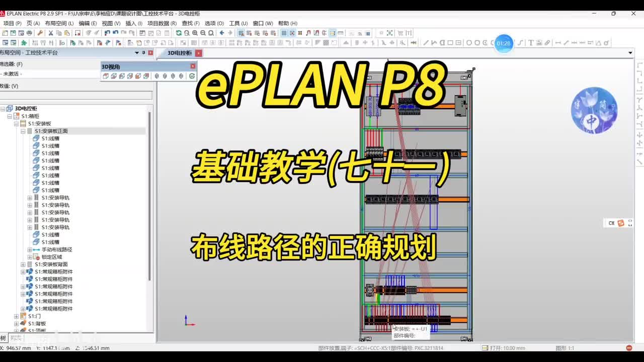Collapse the S1:安装板 node
This screenshot has height=362, width=644.
16,124
